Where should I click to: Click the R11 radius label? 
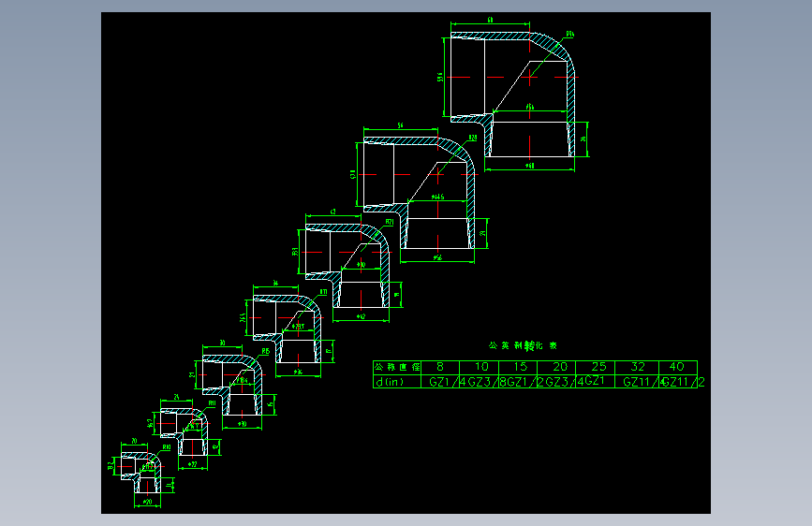pyautogui.click(x=212, y=402)
